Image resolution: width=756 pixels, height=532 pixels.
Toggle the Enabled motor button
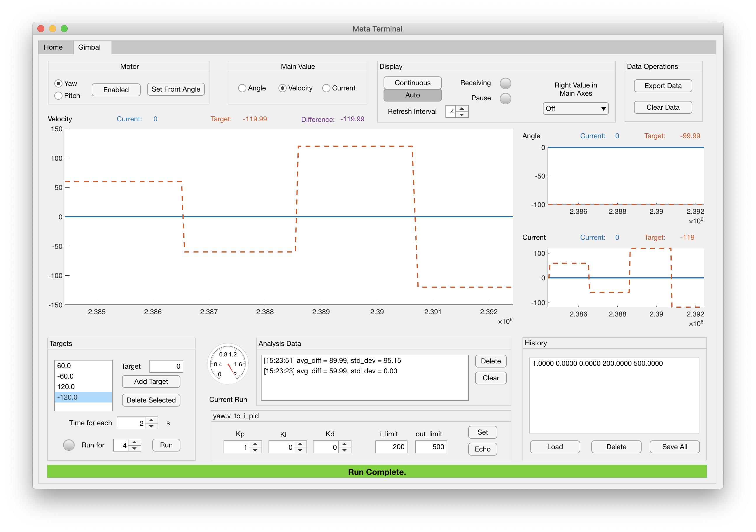coord(116,90)
